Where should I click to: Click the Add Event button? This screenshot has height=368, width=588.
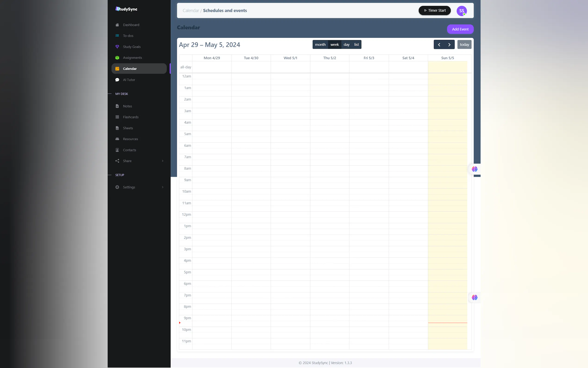[x=460, y=29]
